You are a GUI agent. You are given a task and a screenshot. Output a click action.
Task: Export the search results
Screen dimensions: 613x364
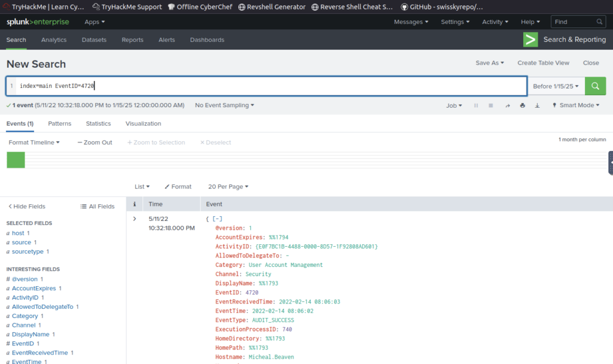[x=537, y=105]
